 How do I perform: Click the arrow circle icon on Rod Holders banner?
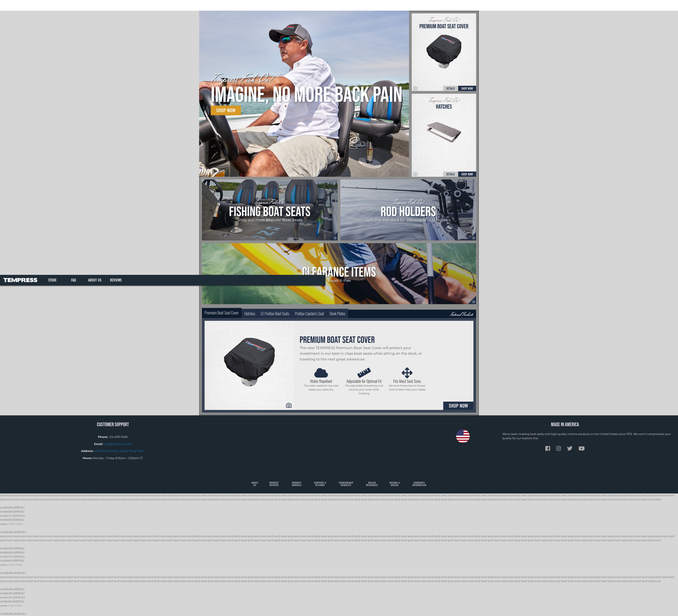pyautogui.click(x=474, y=238)
